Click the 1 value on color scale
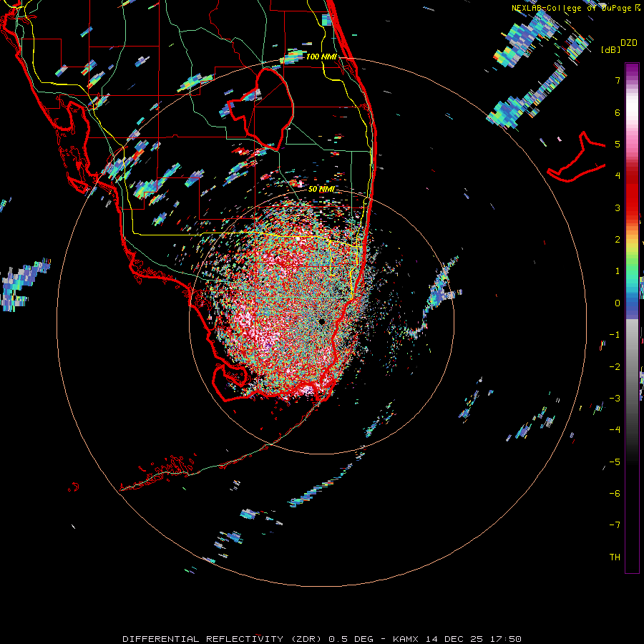This screenshot has height=644, width=644. 618,271
